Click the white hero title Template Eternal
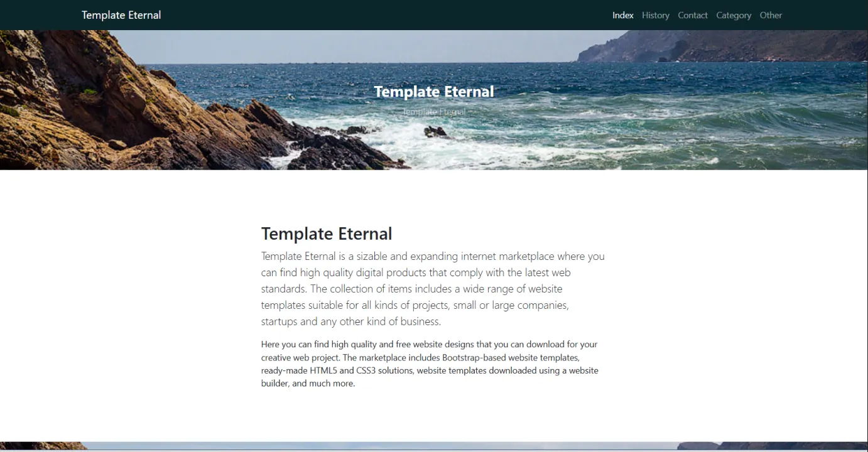 tap(433, 92)
